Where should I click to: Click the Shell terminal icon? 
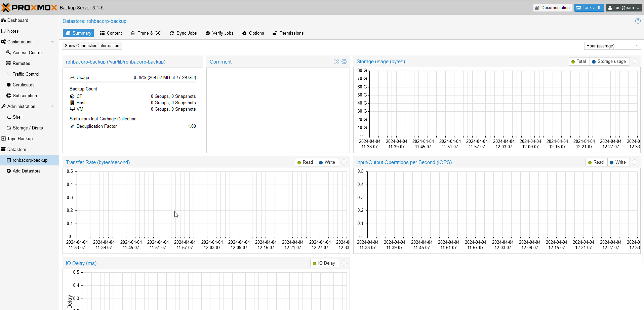tap(9, 117)
